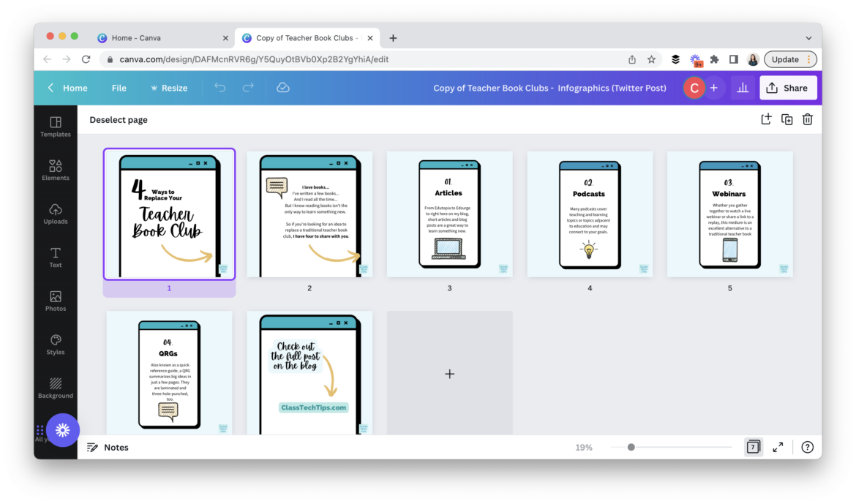Select the page 3 Articles thumbnail
The width and height of the screenshot is (856, 504).
coord(449,214)
